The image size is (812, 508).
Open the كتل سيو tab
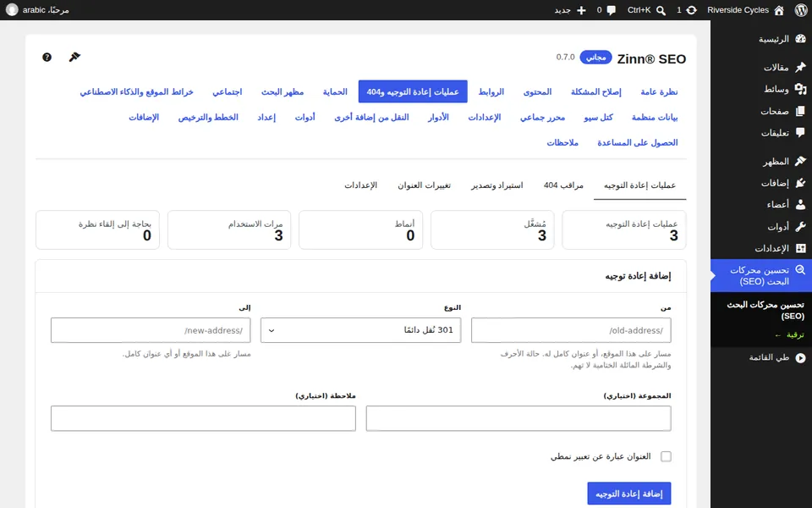[598, 117]
